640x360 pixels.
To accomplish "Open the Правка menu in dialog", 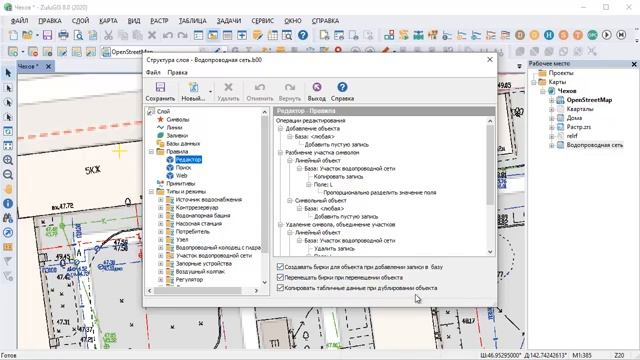I will [178, 72].
